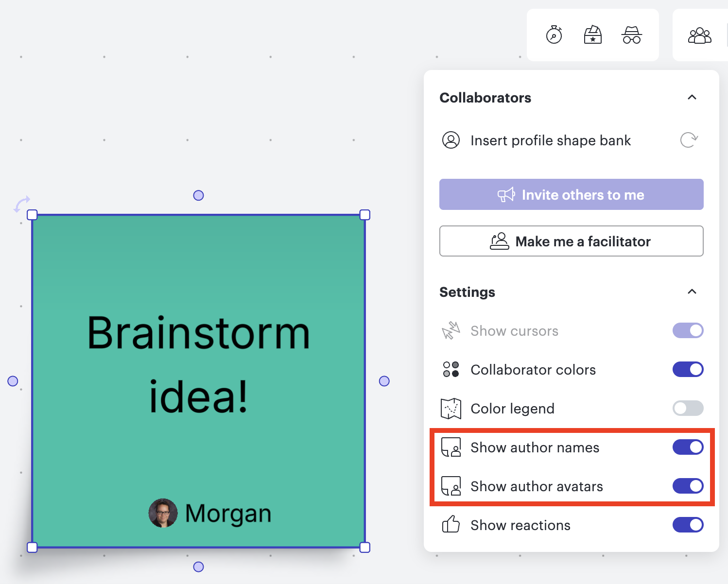The width and height of the screenshot is (728, 584).
Task: Click the Collaborator colors dots icon
Action: 451,369
